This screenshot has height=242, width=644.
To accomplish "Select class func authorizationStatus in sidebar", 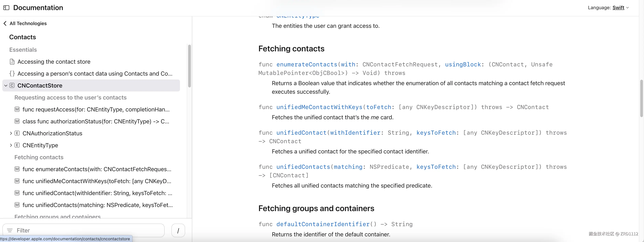I will click(x=96, y=122).
